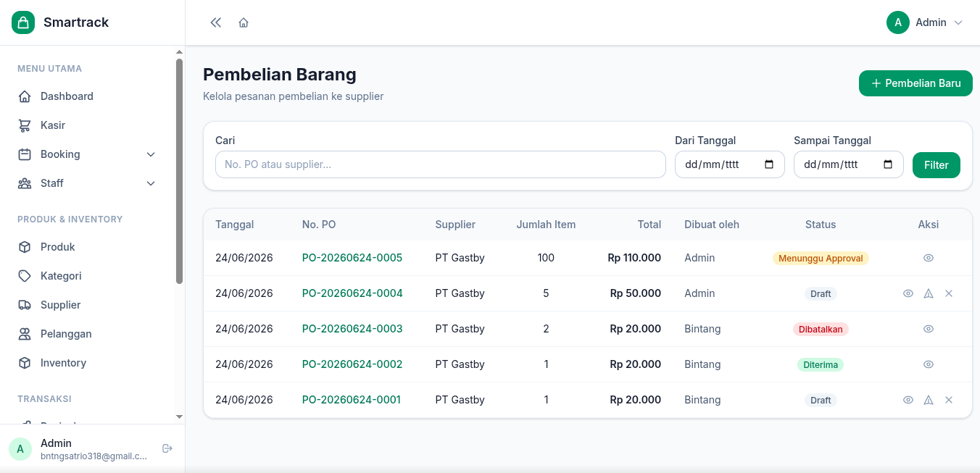The width and height of the screenshot is (980, 473).
Task: Open Dari Tanggal calendar picker
Action: tap(769, 164)
